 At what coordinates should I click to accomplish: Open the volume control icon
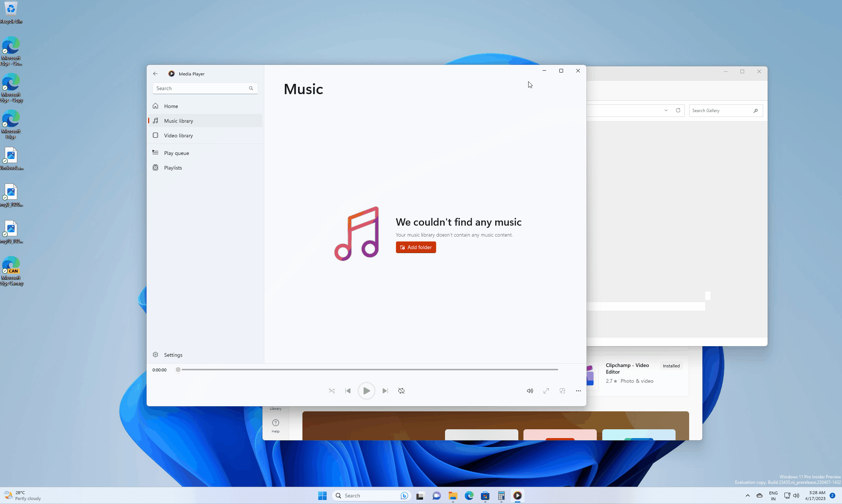(529, 391)
